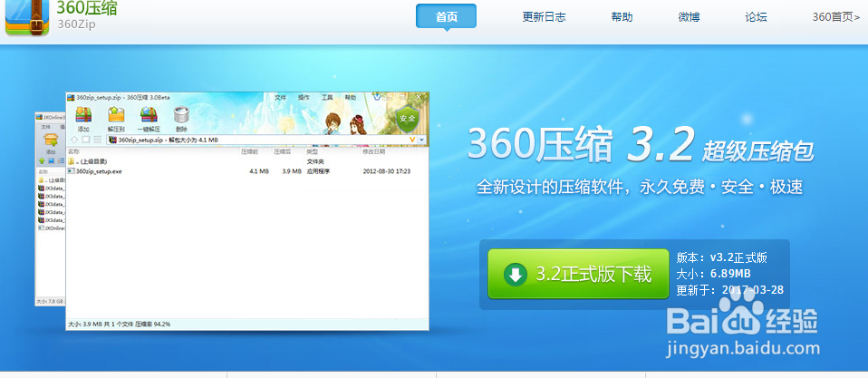This screenshot has height=378, width=868.
Task: Click the status bar text 压缩率 94.2%
Action: (153, 324)
